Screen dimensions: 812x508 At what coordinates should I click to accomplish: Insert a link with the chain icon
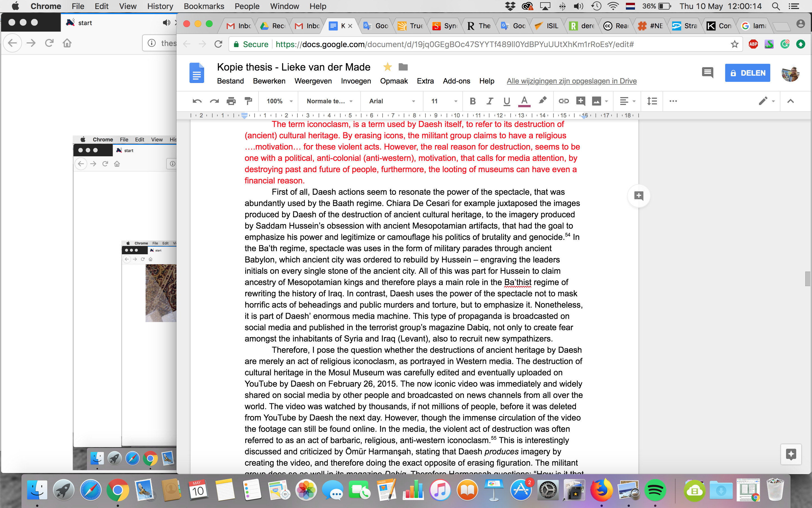click(563, 101)
